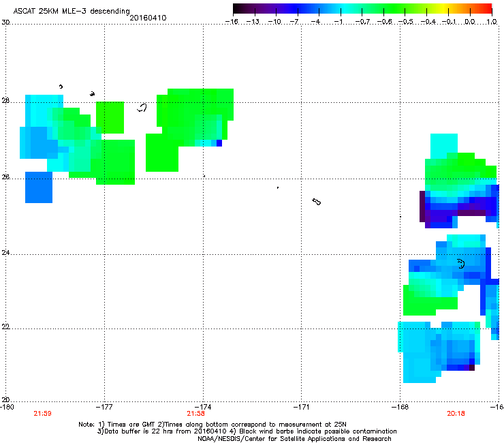Click the NOAA/NESDIS credit line
Image resolution: width=504 pixels, height=443 pixels.
(x=294, y=439)
